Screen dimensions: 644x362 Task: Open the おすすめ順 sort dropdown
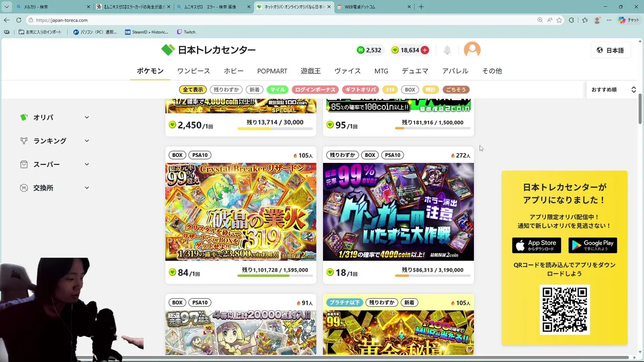(613, 89)
